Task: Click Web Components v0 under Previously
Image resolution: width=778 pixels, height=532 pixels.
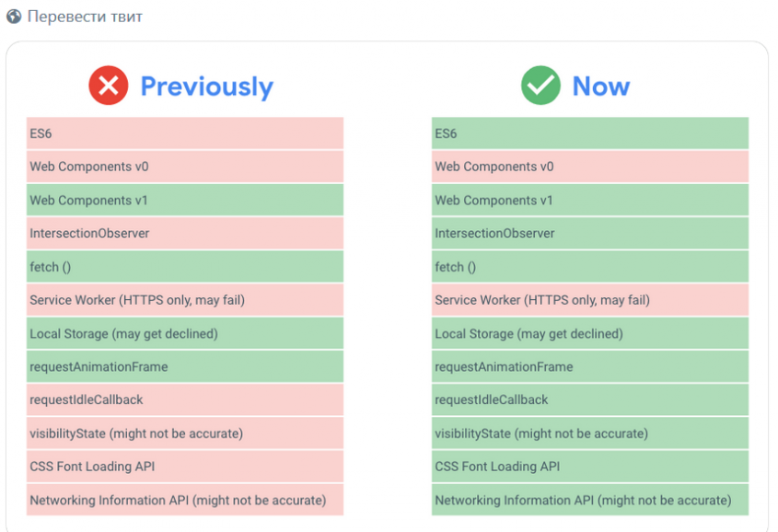Action: 184,167
